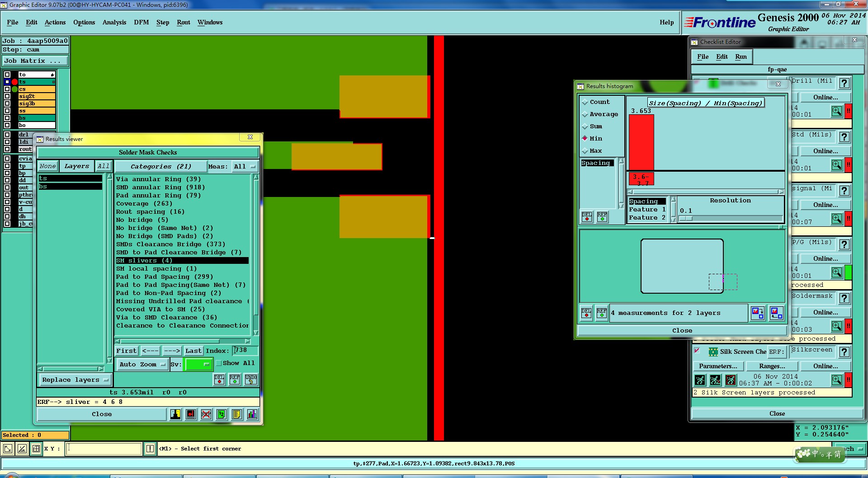Screen dimensions: 868x478
Task: Click first run icon in Silk Screen checklist
Action: (x=700, y=380)
